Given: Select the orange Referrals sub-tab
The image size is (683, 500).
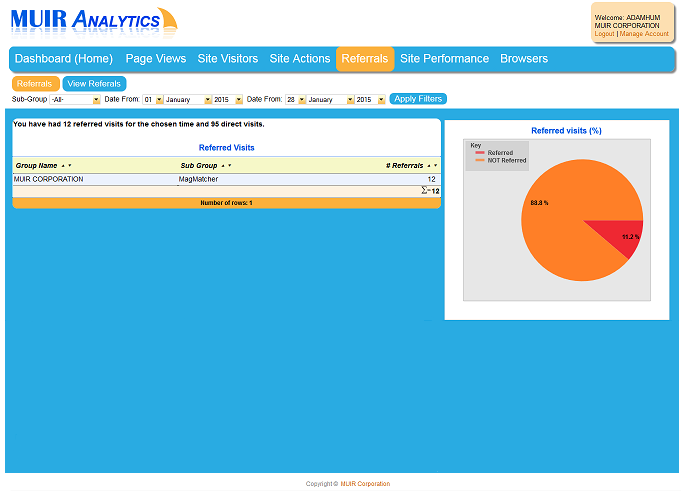Looking at the screenshot, I should (x=35, y=84).
